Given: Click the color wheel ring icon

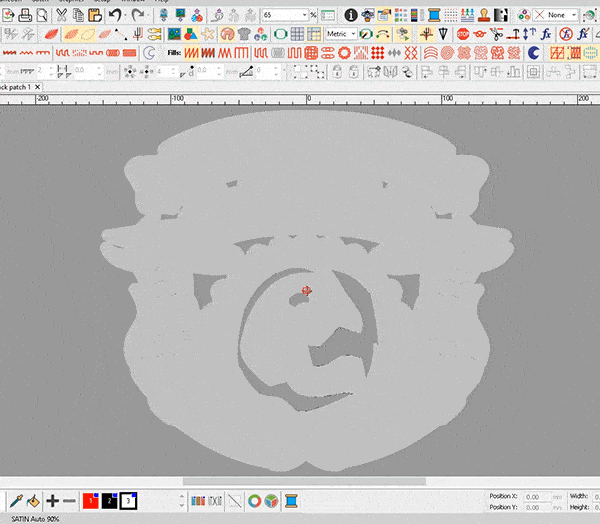Looking at the screenshot, I should (254, 501).
